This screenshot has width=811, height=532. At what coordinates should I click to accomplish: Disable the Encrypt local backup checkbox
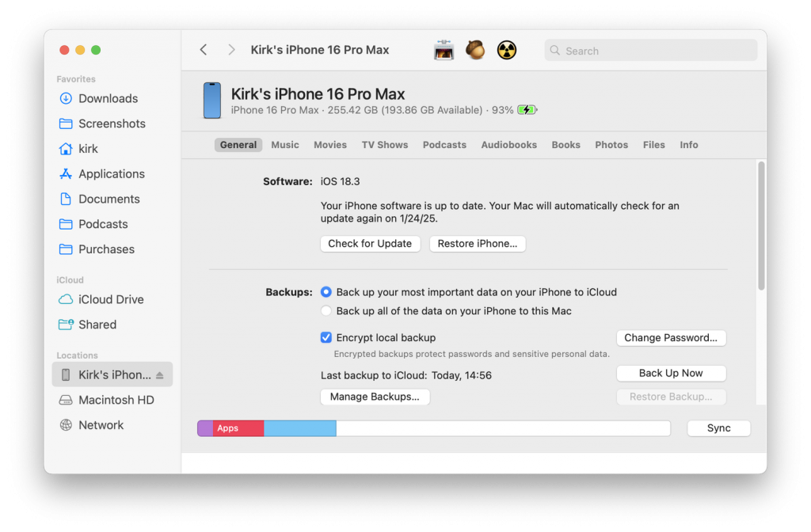(x=326, y=337)
